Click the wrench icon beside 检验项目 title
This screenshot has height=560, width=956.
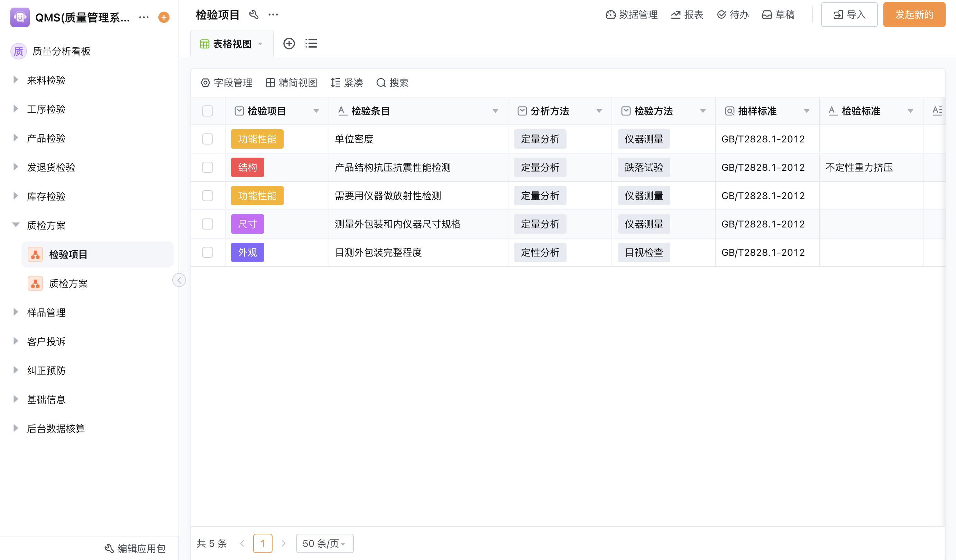[x=254, y=15]
